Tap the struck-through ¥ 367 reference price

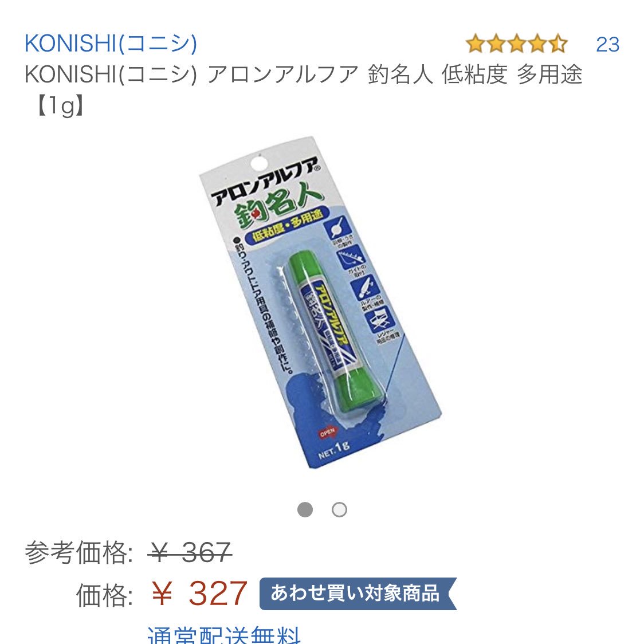point(190,552)
